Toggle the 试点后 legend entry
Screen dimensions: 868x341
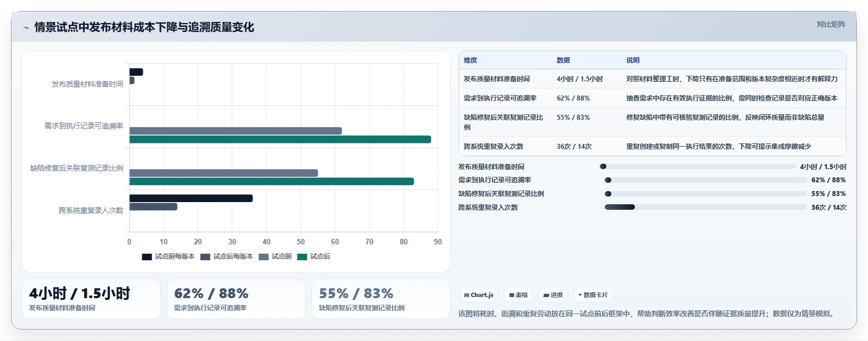click(313, 256)
